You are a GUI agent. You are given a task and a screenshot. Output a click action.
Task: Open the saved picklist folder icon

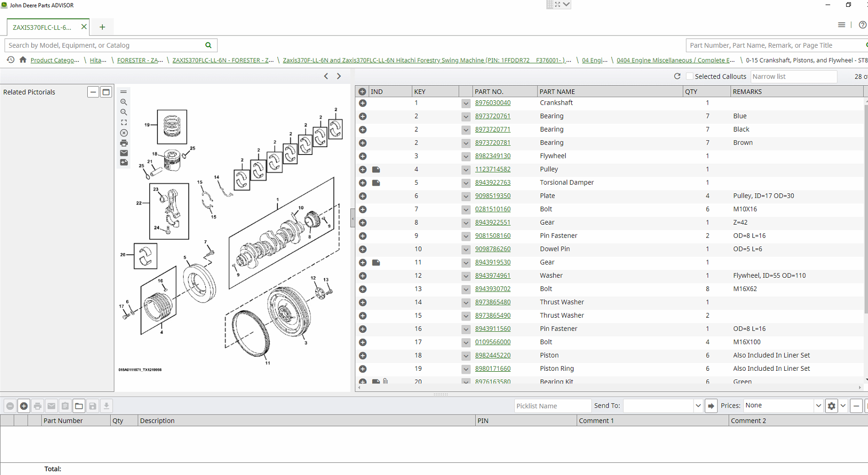[x=79, y=406]
